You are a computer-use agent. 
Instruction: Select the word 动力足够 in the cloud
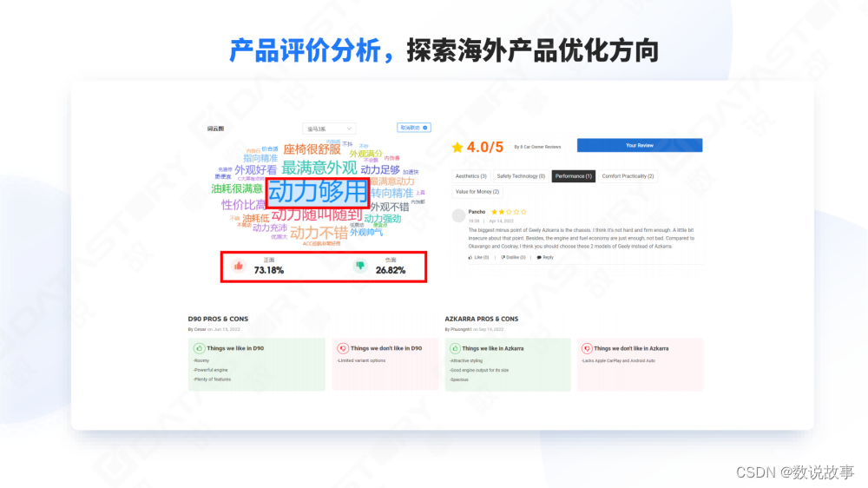[380, 169]
